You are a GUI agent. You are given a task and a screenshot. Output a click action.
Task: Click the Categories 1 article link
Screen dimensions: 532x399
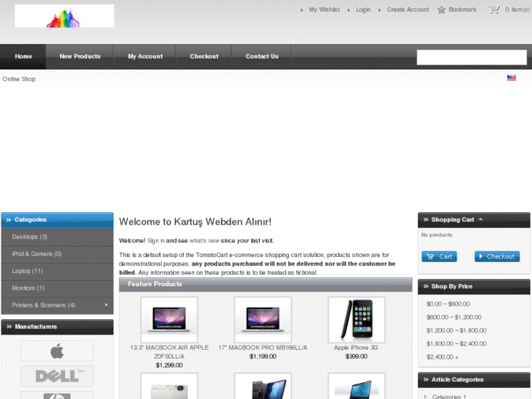pos(449,396)
